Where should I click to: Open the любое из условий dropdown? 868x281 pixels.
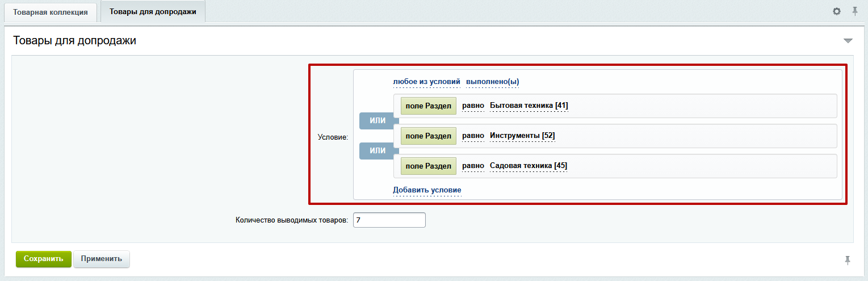click(426, 82)
